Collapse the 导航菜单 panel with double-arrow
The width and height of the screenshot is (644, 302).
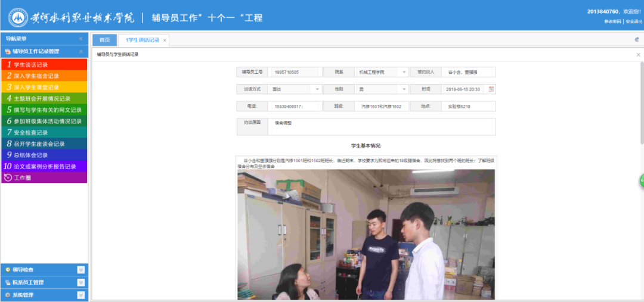(80, 39)
